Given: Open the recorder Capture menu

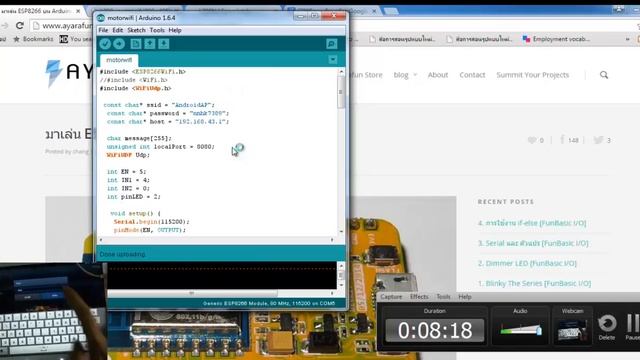Looking at the screenshot, I should 391,297.
